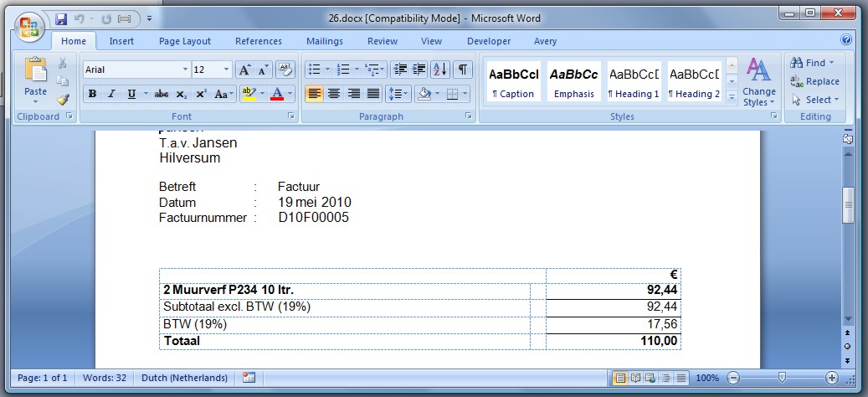Click the zoom slider in status bar
This screenshot has width=868, height=397.
(780, 378)
